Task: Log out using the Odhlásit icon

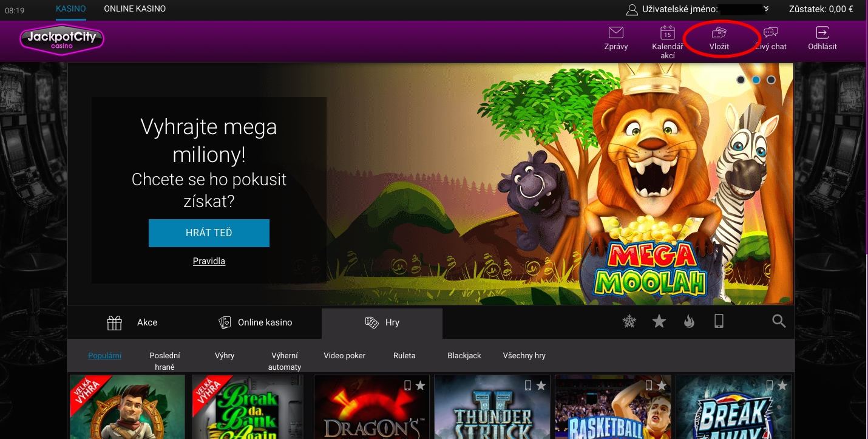Action: pos(822,33)
